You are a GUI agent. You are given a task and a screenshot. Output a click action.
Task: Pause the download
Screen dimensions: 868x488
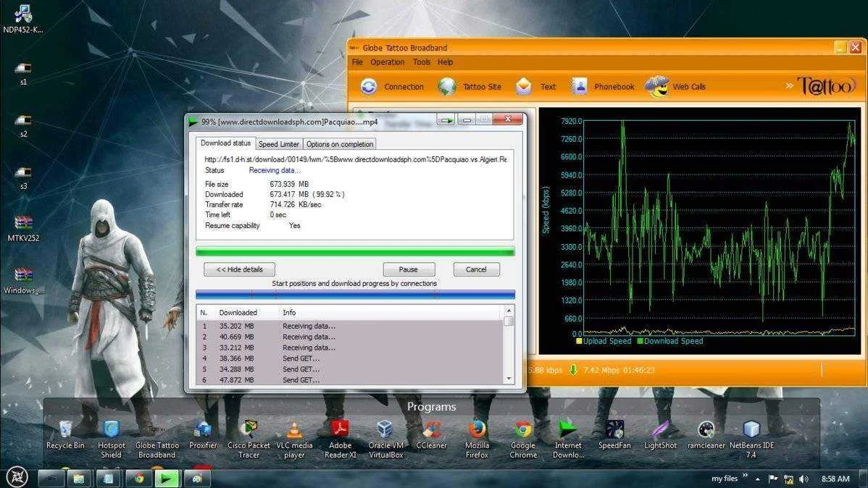pyautogui.click(x=409, y=269)
